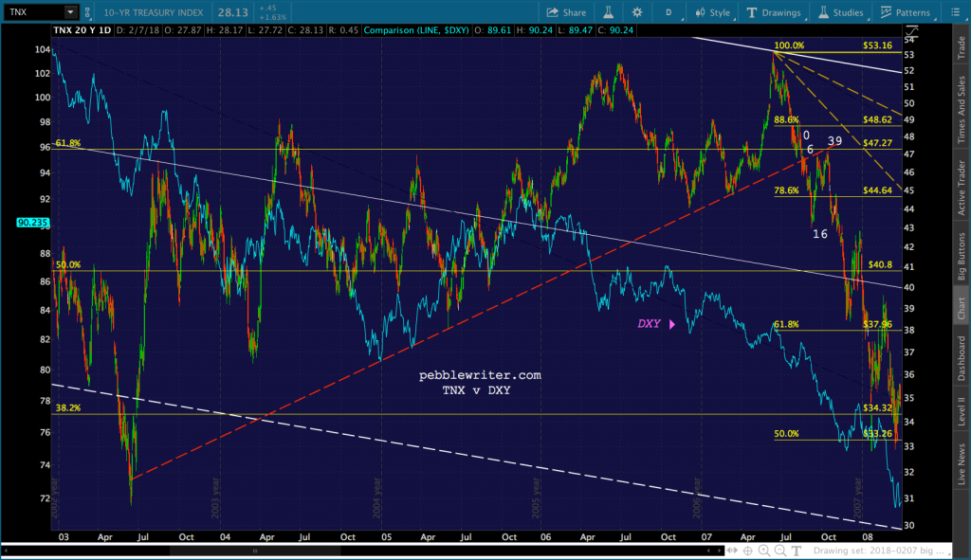
Task: Open the Live News sidebar tab
Action: pos(962,464)
